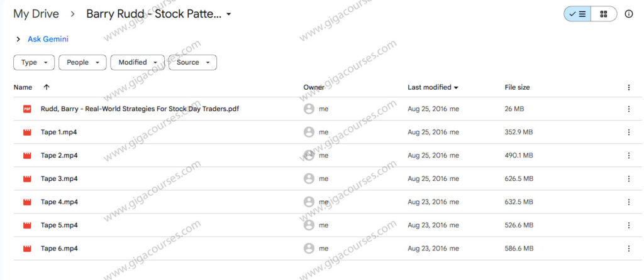Open the Type filter dropdown
644x280 pixels.
(34, 62)
